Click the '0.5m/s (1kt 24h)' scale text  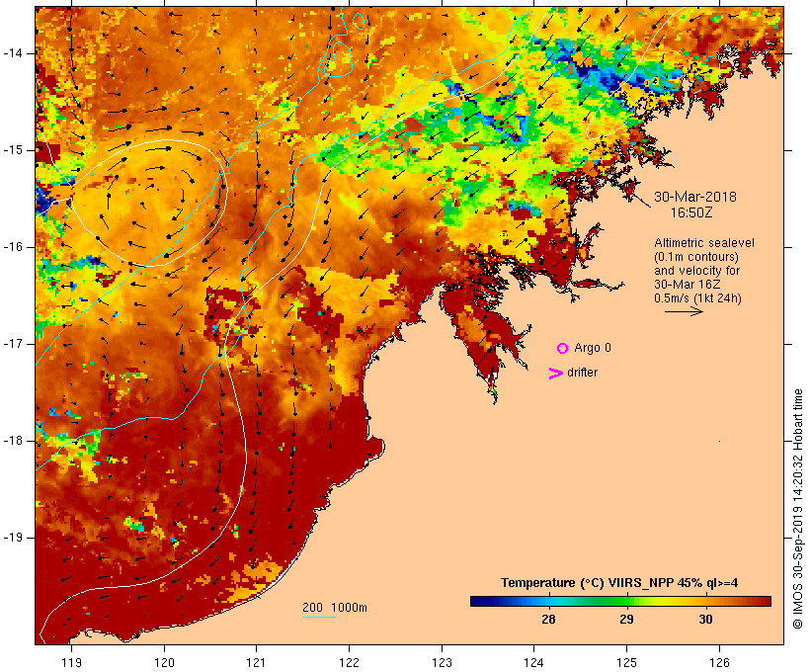pyautogui.click(x=697, y=298)
